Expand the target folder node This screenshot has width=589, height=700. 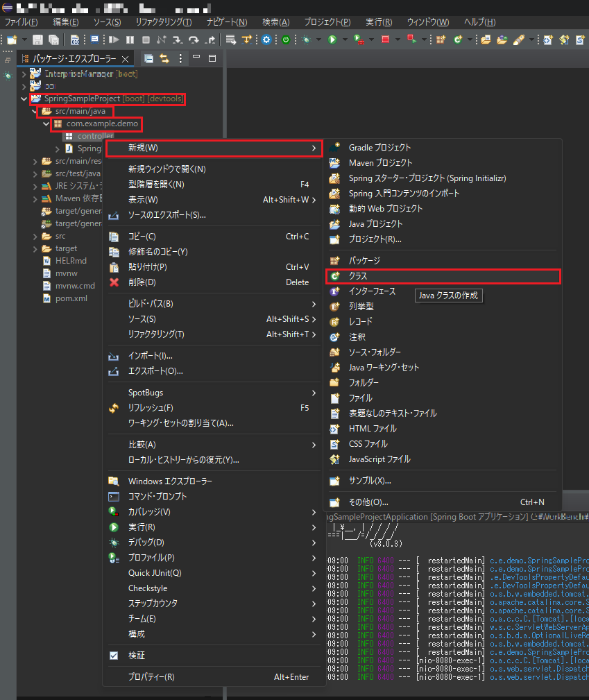(35, 248)
